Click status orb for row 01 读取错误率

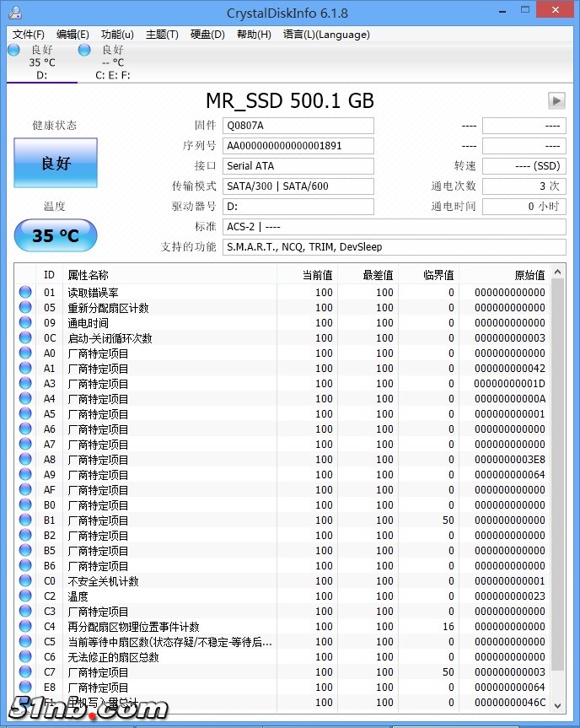pos(25,293)
